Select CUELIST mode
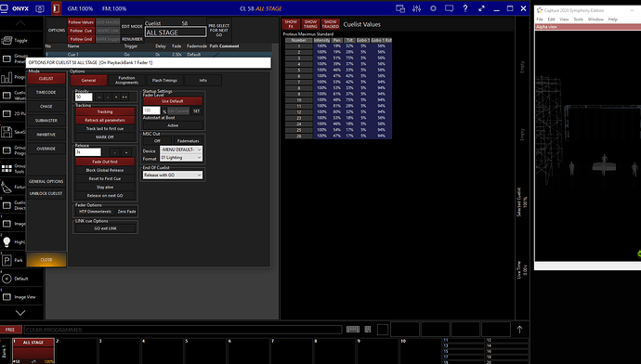 tap(46, 78)
